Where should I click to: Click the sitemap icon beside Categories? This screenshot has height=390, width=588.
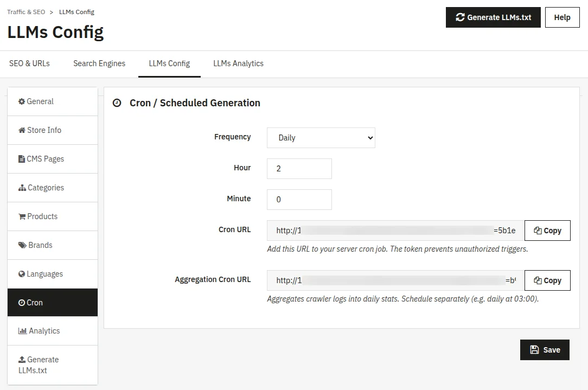point(22,188)
